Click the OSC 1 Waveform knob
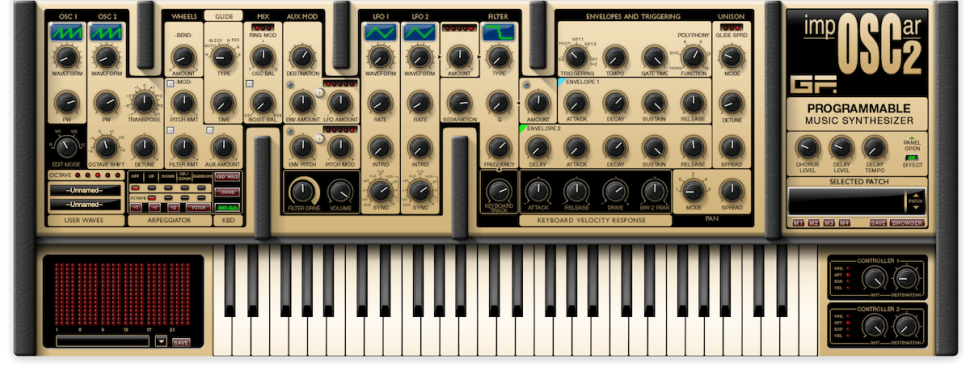Screen dimensions: 970x372 tap(67, 58)
